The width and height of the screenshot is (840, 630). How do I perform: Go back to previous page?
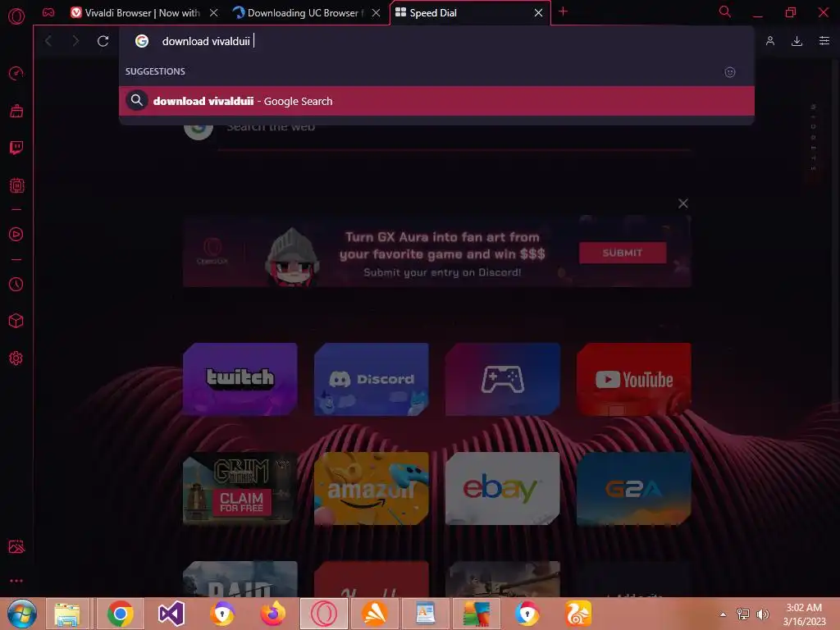pos(48,41)
